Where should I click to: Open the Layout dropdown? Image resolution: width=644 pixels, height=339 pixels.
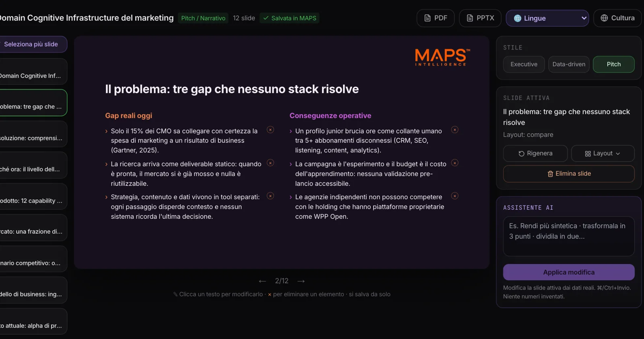[603, 153]
